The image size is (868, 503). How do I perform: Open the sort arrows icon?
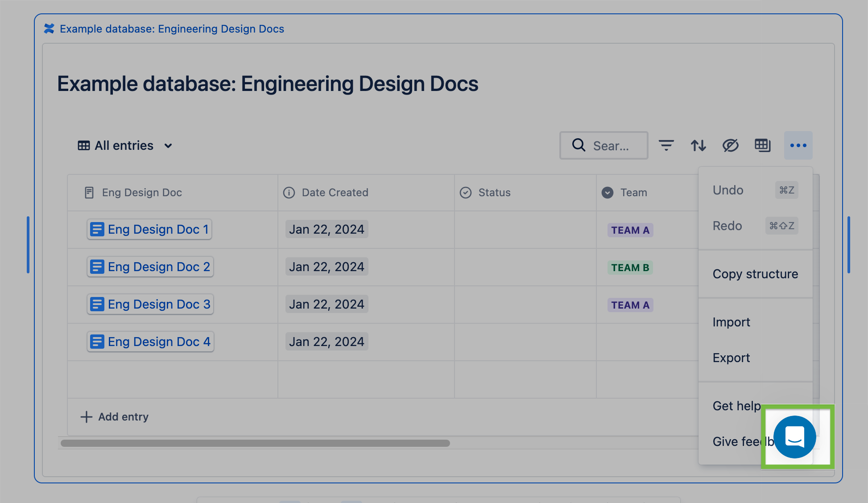[699, 145]
